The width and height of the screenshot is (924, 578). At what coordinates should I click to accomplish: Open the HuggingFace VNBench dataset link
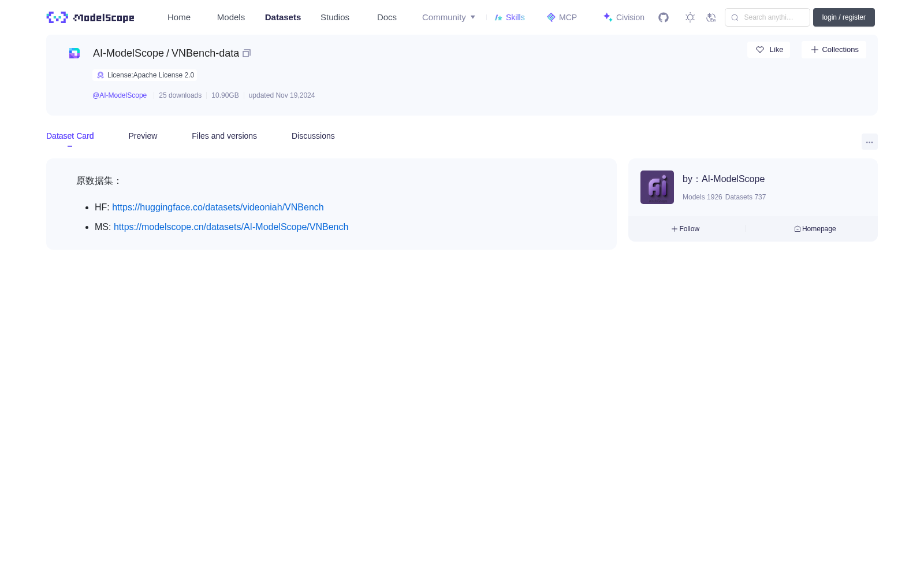click(218, 208)
